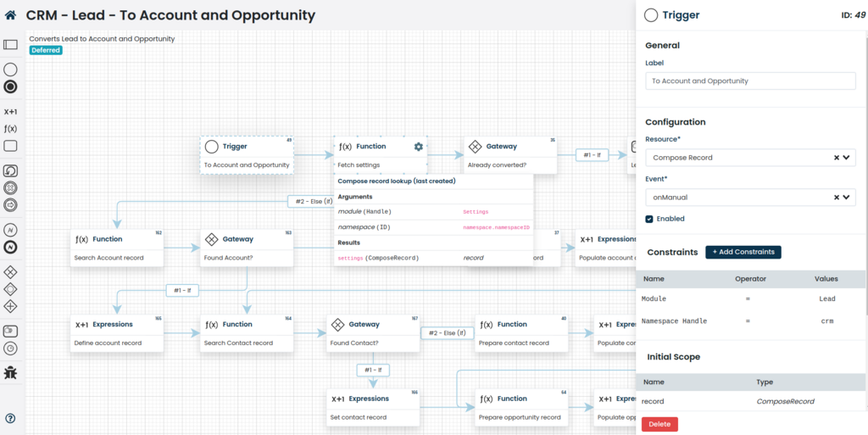Expand the Event dropdown arrow

coord(846,198)
